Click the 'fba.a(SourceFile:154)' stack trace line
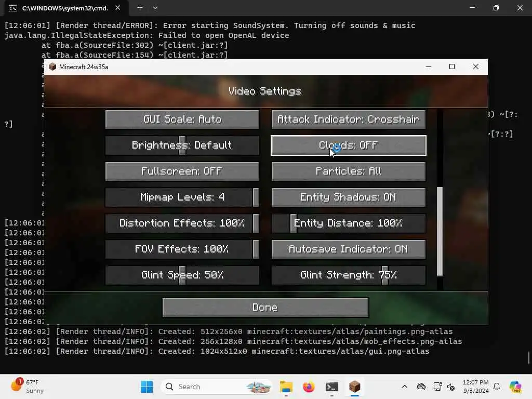The width and height of the screenshot is (532, 399). point(135,55)
